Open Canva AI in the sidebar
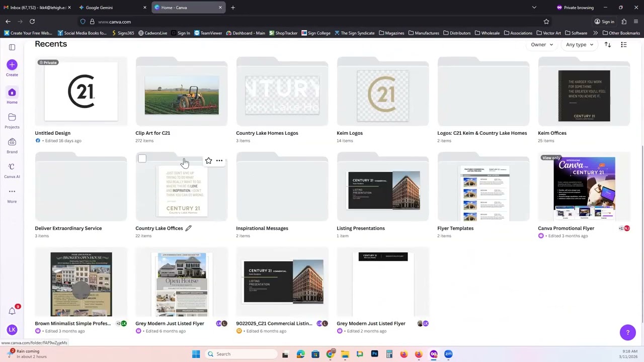The height and width of the screenshot is (362, 644). point(12,170)
